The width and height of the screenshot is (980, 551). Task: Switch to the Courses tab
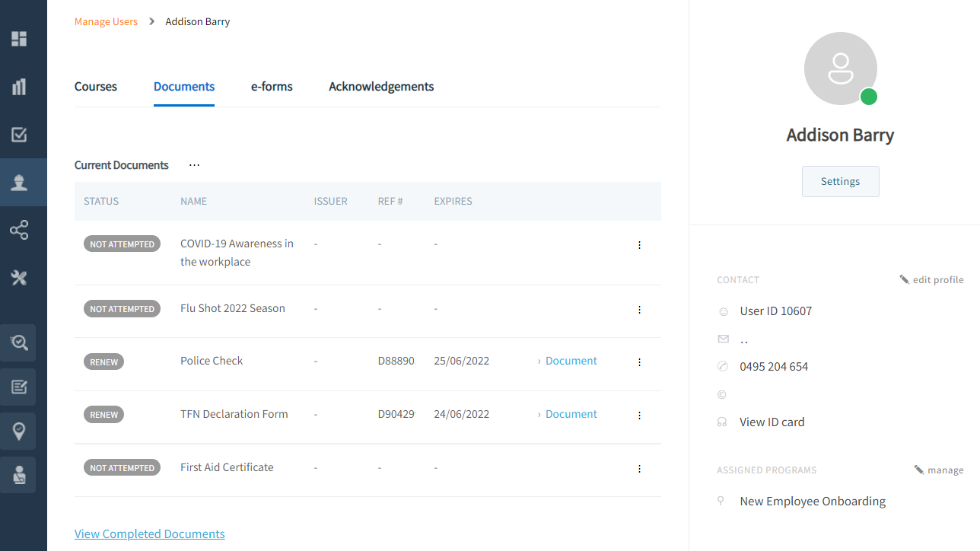pos(96,87)
